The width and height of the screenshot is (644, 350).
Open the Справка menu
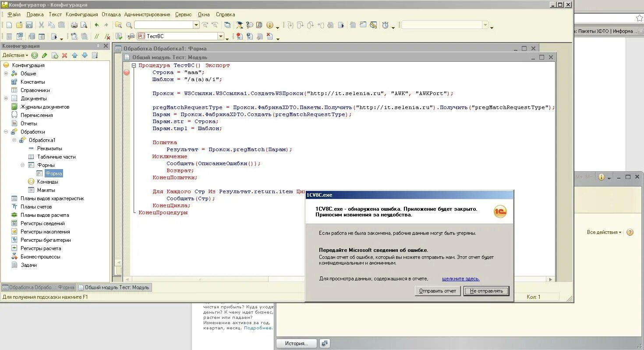[226, 14]
